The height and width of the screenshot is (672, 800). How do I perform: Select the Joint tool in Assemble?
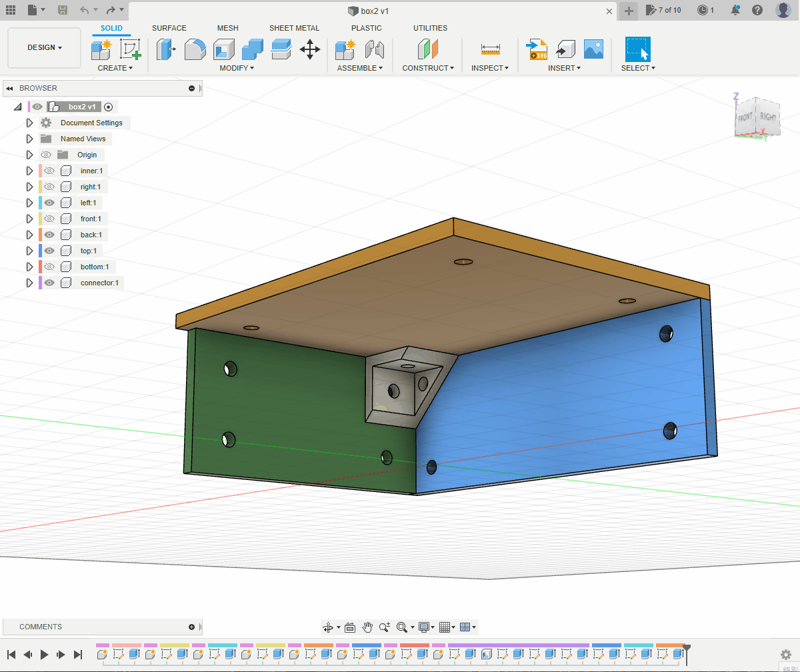pyautogui.click(x=375, y=49)
